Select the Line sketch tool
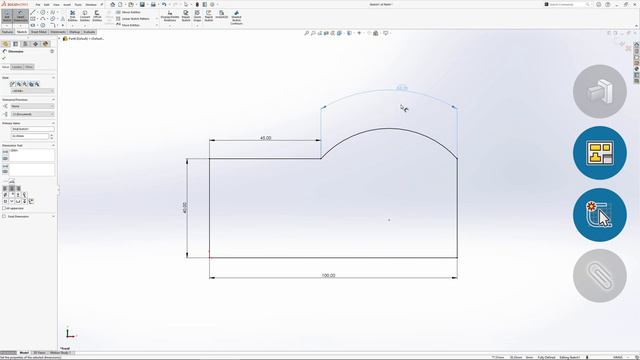This screenshot has width=640, height=360. (33, 13)
